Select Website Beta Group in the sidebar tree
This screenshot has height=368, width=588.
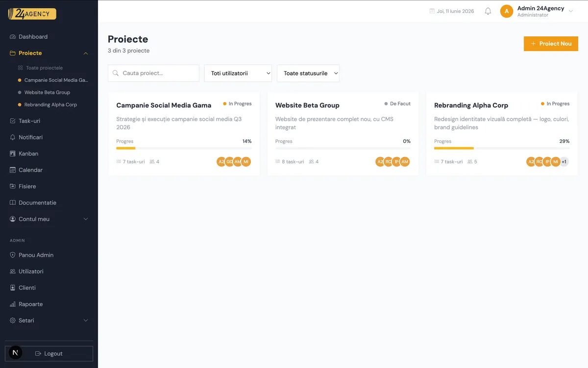point(47,92)
